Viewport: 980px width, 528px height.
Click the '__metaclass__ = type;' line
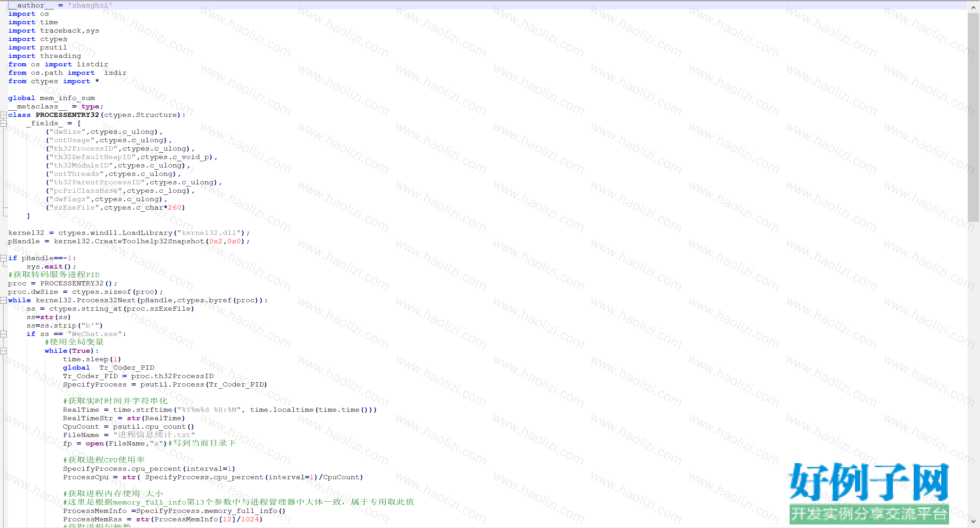tap(56, 106)
